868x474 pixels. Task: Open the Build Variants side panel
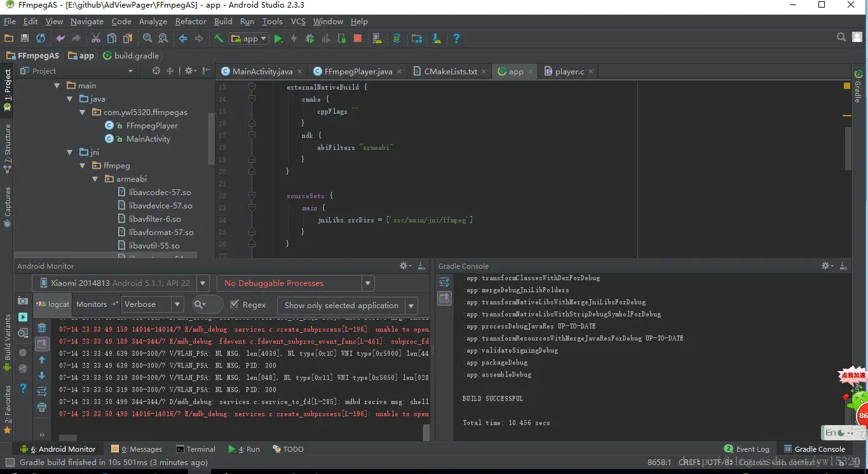point(8,343)
